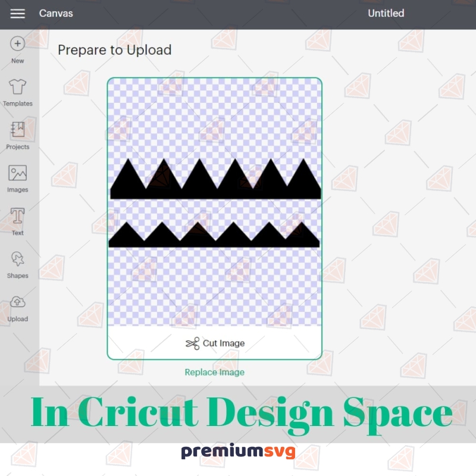Open the hamburger menu
Viewport: 476px width, 476px height.
(x=18, y=14)
